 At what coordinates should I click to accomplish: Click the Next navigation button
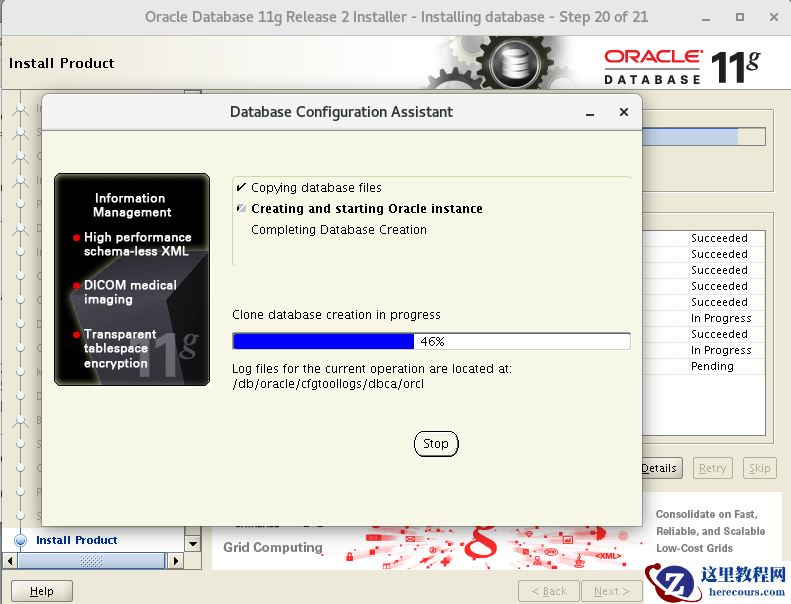pyautogui.click(x=611, y=591)
